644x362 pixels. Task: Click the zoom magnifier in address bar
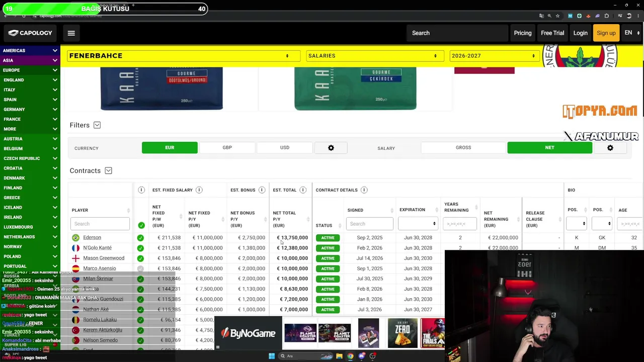point(549,16)
